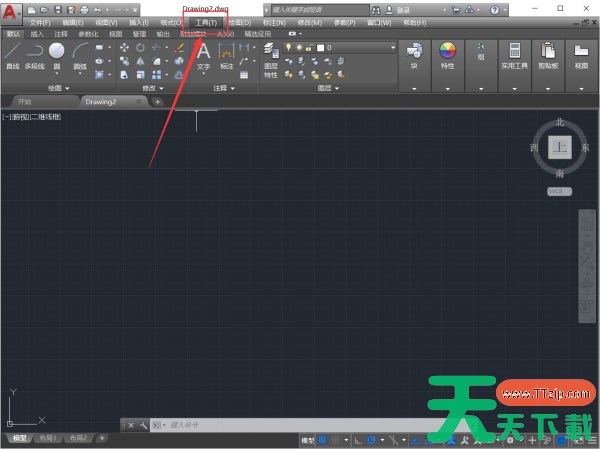Open the Tools (工具) menu
The image size is (600, 449).
206,21
